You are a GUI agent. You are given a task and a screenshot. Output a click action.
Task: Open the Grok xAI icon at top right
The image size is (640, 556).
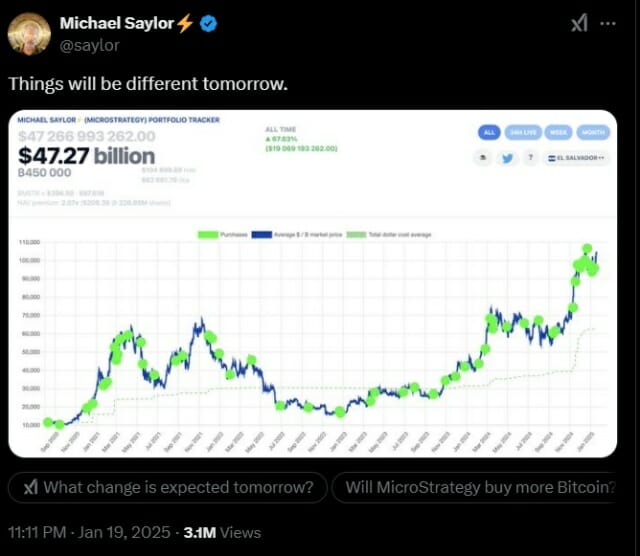pyautogui.click(x=580, y=23)
